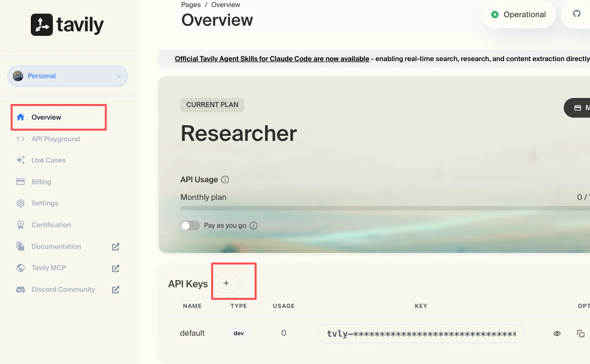Click external-link icon next to Documentation
The image size is (590, 364).
tap(116, 247)
